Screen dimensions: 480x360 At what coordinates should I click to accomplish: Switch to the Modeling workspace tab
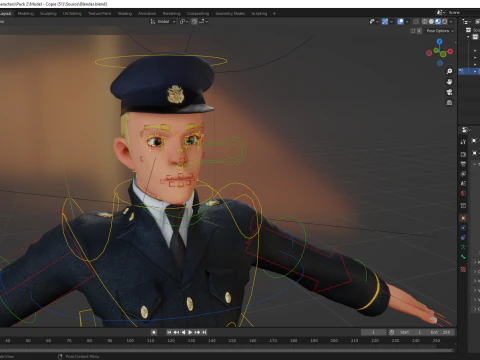(26, 14)
